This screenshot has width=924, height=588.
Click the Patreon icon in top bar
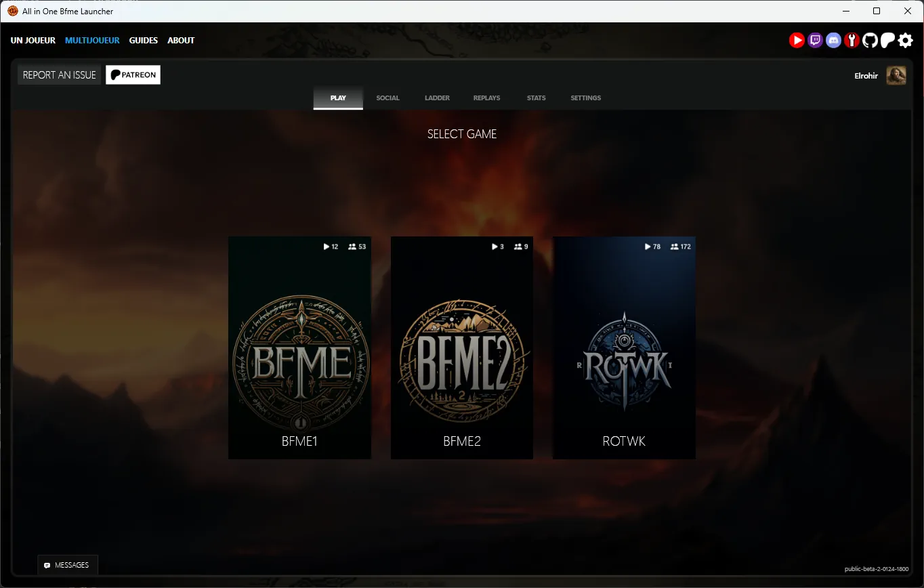pos(887,41)
